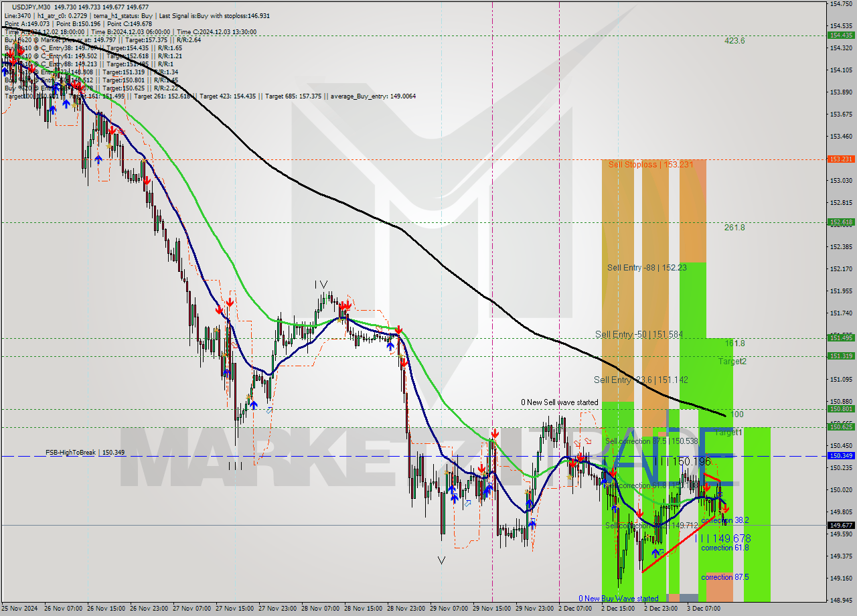Click '0 New Buy Wave started' annotation

619,599
